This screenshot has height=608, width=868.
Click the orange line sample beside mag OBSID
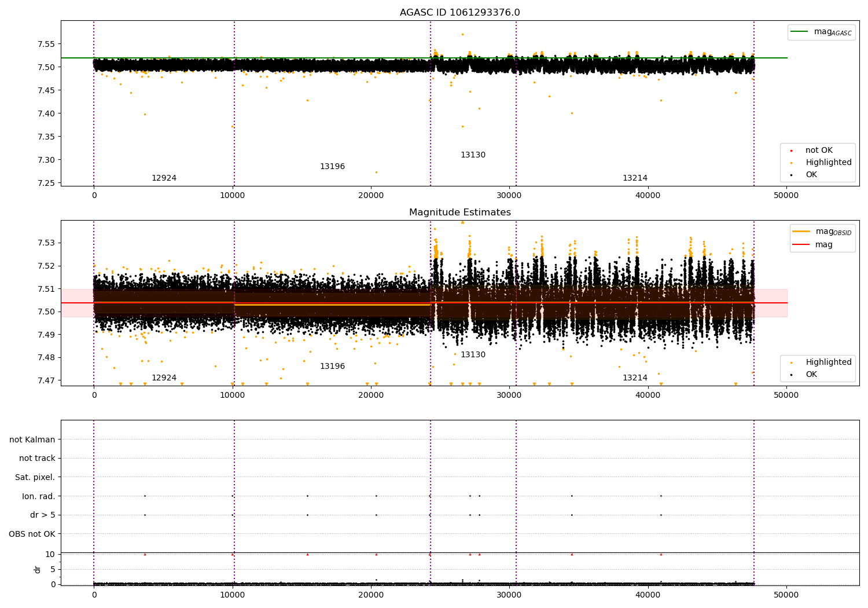(801, 232)
